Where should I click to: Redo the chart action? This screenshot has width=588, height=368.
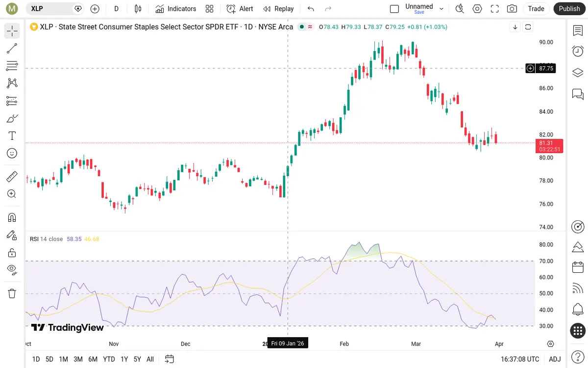[x=328, y=8]
